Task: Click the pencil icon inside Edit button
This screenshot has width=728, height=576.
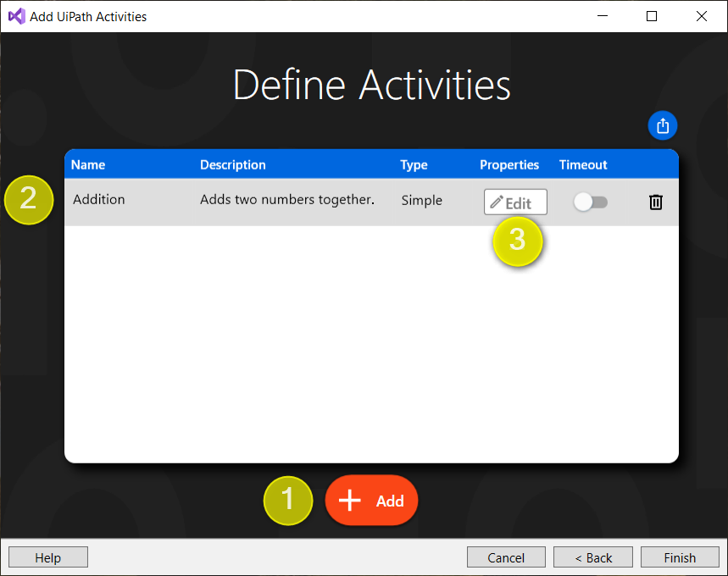Action: click(x=496, y=202)
